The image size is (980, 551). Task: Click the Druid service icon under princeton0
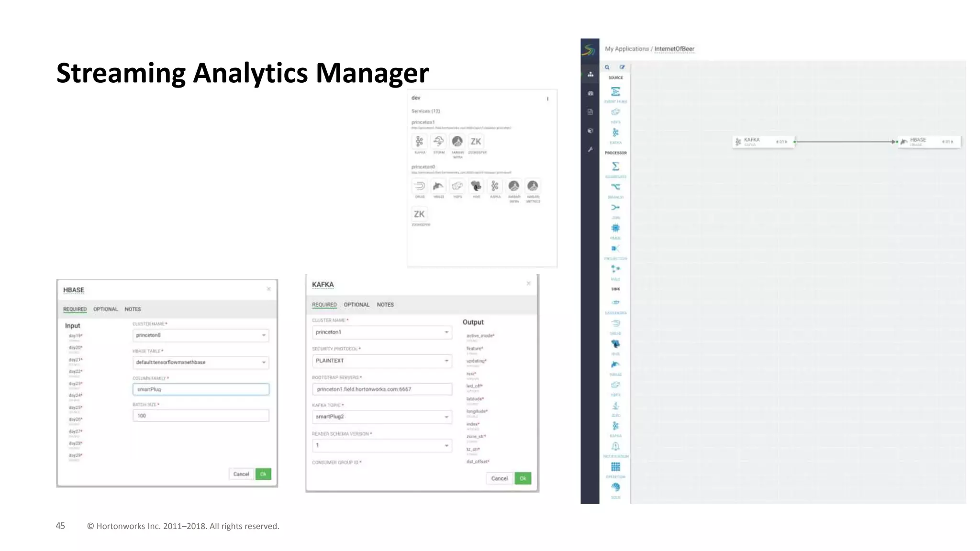point(419,186)
